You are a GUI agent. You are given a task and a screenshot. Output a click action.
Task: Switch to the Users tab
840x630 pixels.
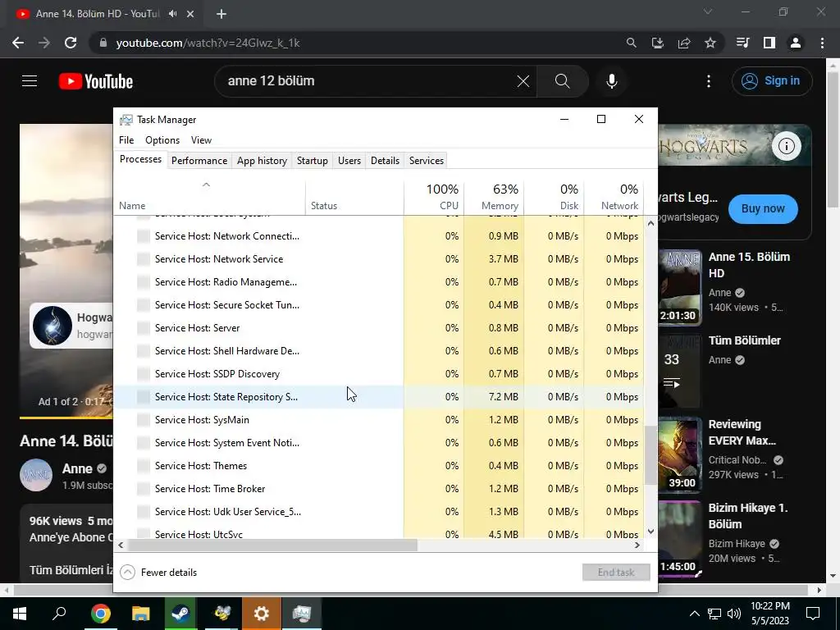[349, 161]
